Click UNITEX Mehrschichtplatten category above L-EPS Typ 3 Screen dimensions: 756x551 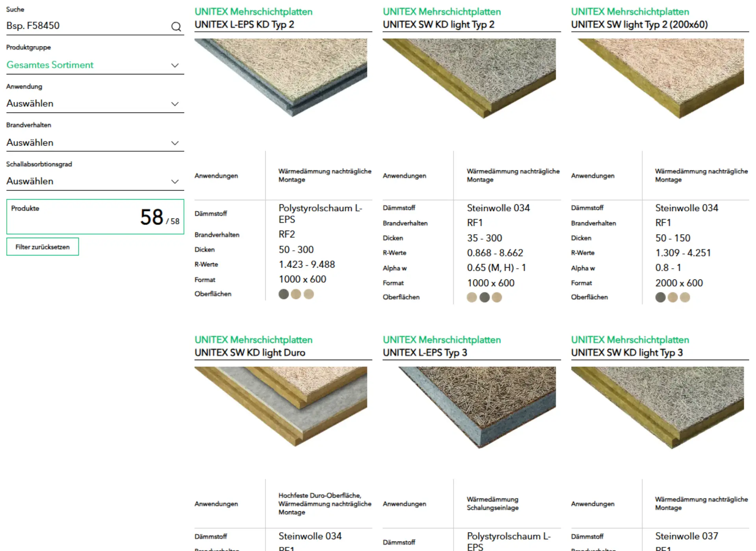pyautogui.click(x=442, y=340)
